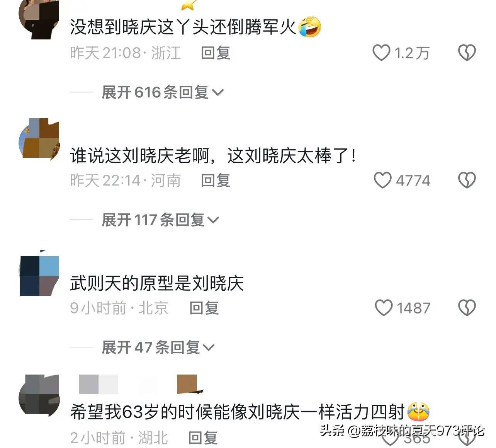Like the 武则天的原型 comment with 1487 likes
This screenshot has height=448, width=496.
(384, 308)
